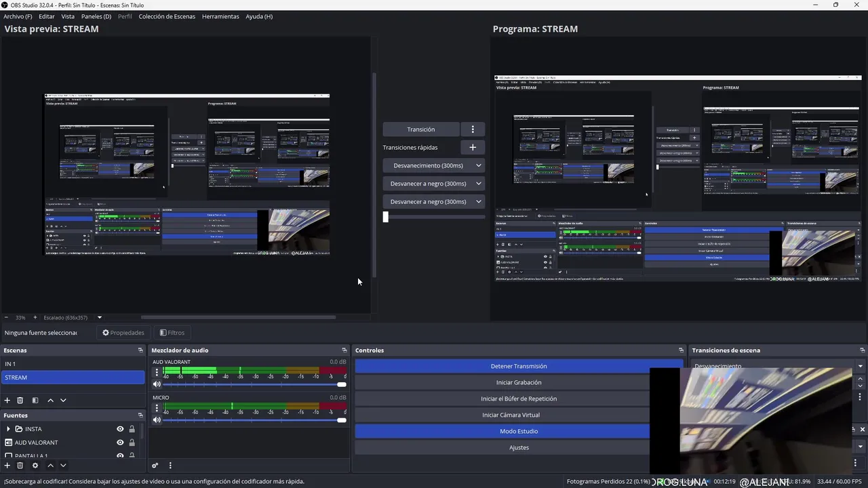Viewport: 868px width, 488px height.
Task: Adjust AUD VALORANT volume slider
Action: tap(254, 384)
